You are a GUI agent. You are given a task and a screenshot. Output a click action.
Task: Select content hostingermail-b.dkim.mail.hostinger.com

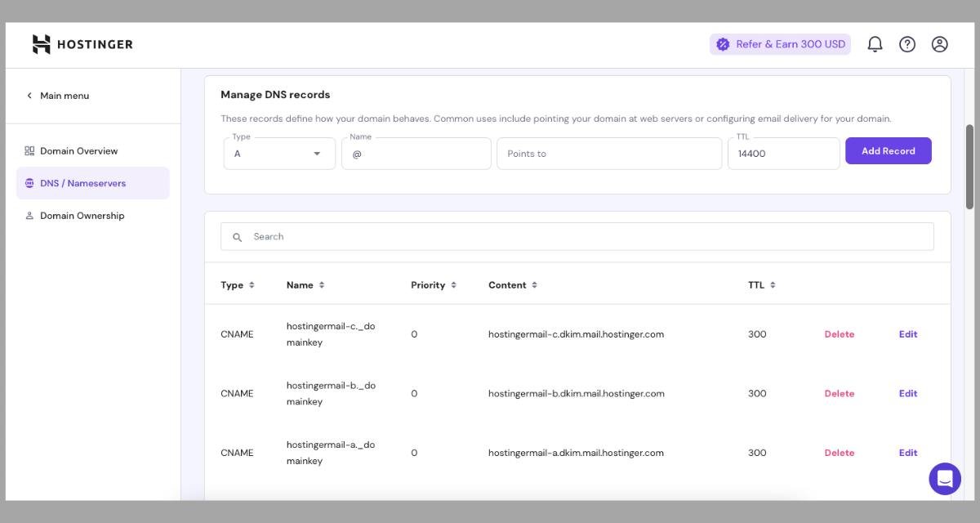(576, 394)
